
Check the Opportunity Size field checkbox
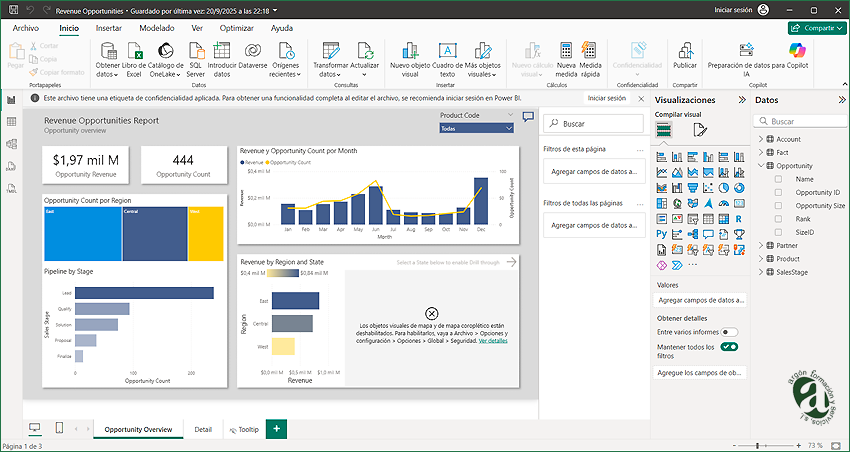(778, 205)
